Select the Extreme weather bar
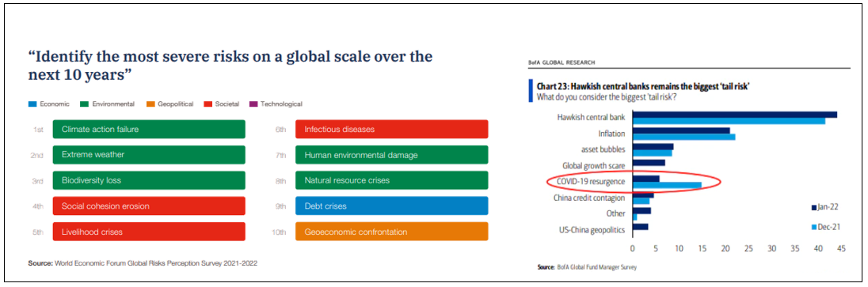This screenshot has height=287, width=868. [149, 155]
